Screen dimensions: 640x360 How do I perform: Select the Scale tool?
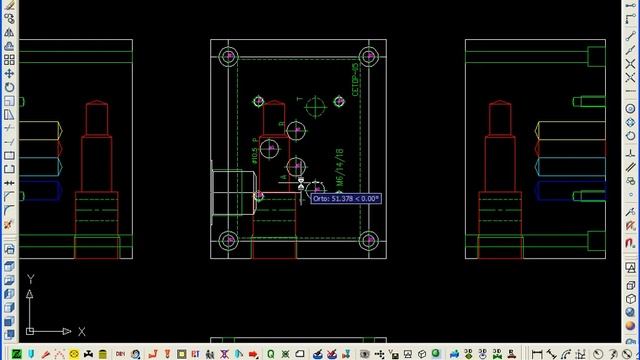click(9, 101)
